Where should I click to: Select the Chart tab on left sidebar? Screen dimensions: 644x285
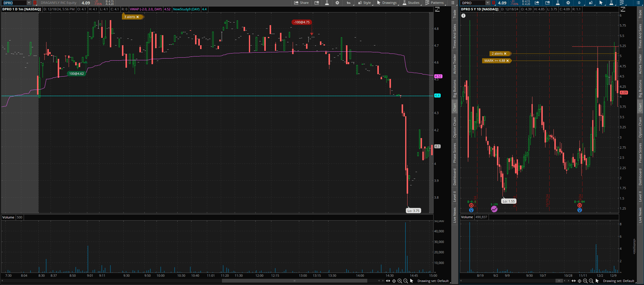[x=455, y=107]
